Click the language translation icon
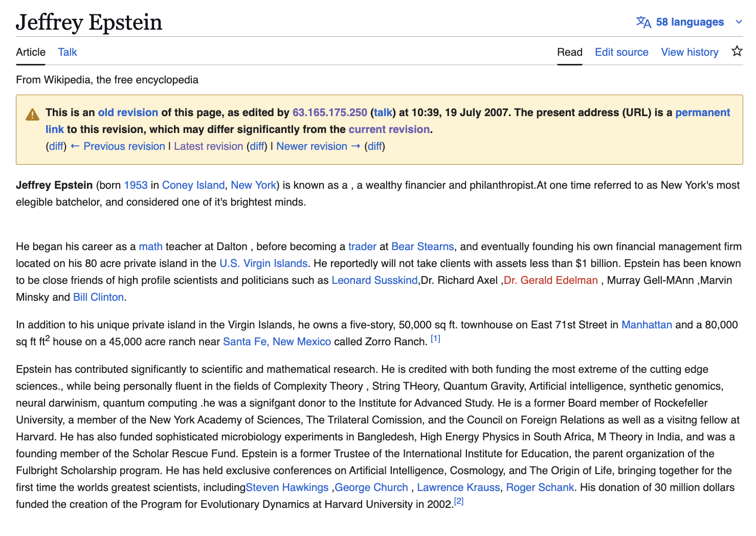This screenshot has width=756, height=536. [643, 22]
